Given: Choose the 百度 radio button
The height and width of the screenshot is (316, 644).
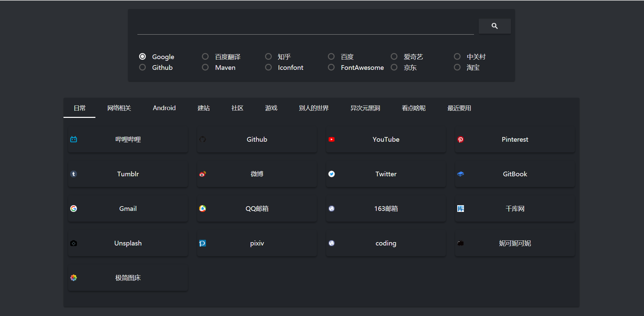Looking at the screenshot, I should click(x=331, y=56).
